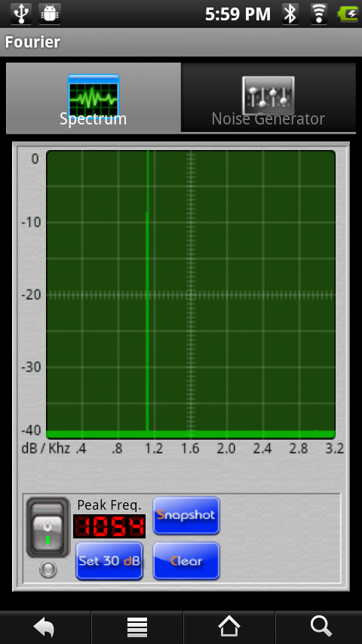362x644 pixels.
Task: Click the battery charging icon
Action: coord(348,14)
